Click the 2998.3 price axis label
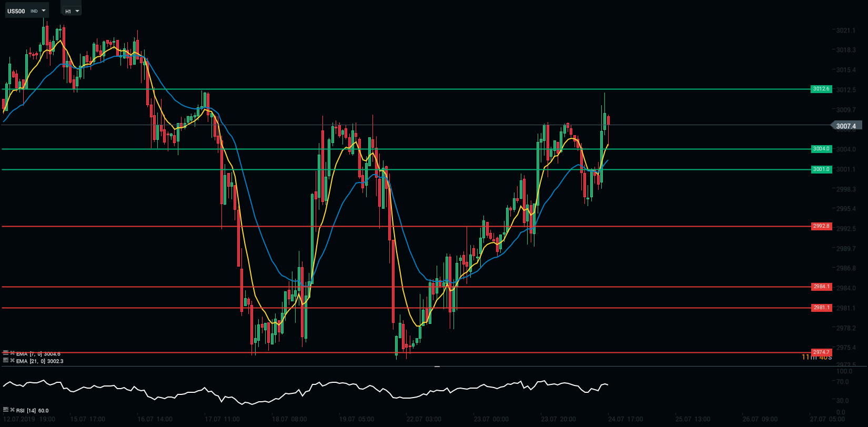 click(x=846, y=189)
